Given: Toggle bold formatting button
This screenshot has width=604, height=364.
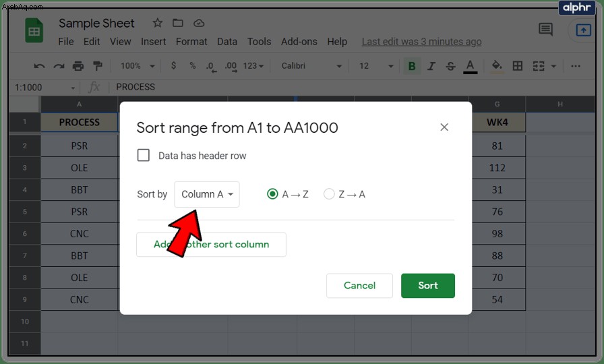Looking at the screenshot, I should pyautogui.click(x=411, y=66).
